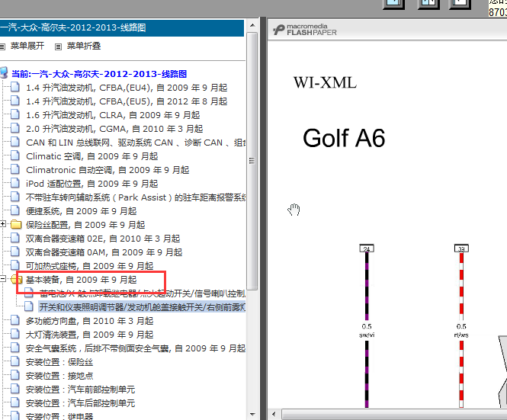The height and width of the screenshot is (420, 507).
Task: Click the folder icon of 保险丝配置
Action: pos(16,224)
